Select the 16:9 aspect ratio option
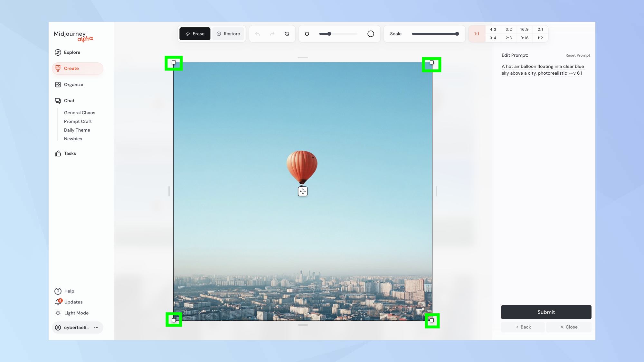Screen dimensions: 644x362 click(x=524, y=30)
